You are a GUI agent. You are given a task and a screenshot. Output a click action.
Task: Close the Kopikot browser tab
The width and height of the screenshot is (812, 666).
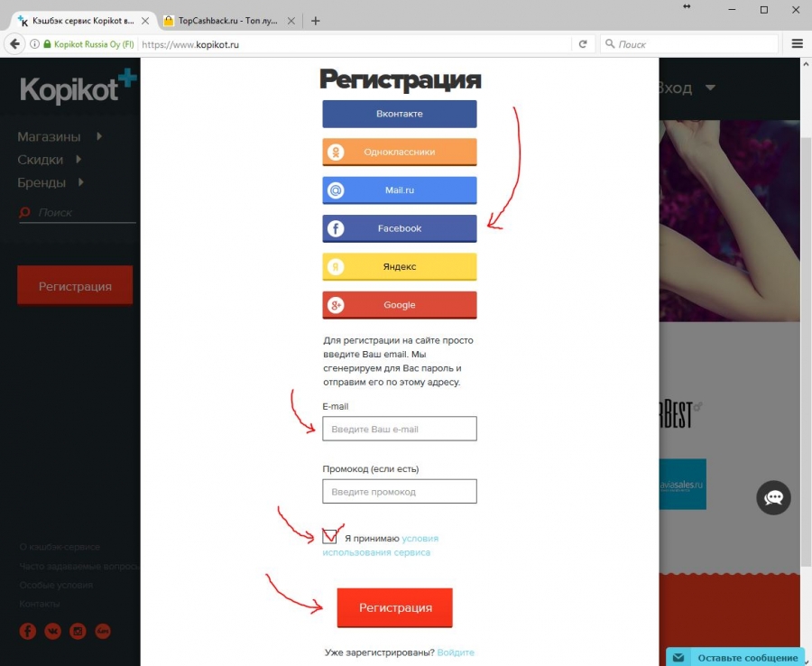(x=145, y=21)
